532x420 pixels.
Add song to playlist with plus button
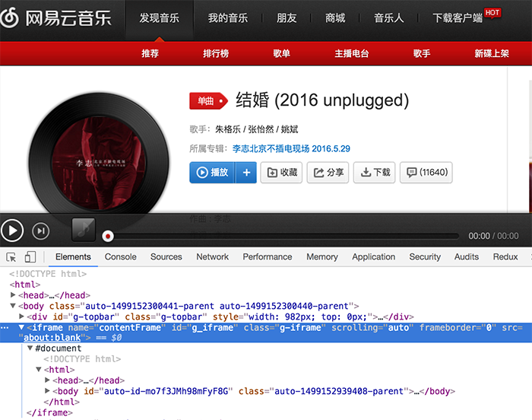[247, 172]
